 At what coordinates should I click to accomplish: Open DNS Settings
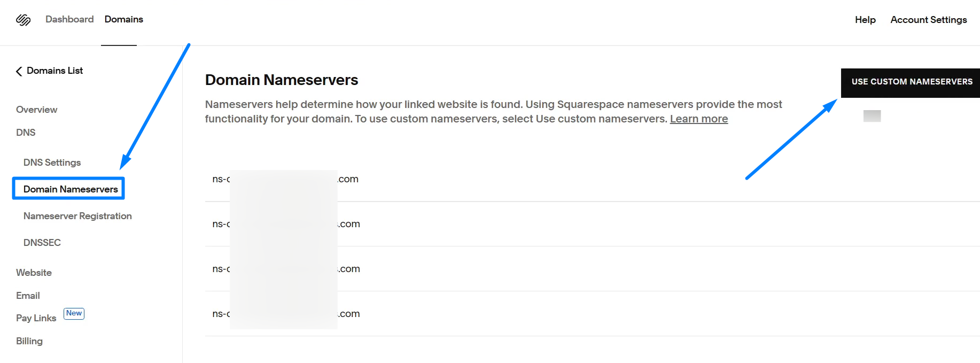[52, 163]
